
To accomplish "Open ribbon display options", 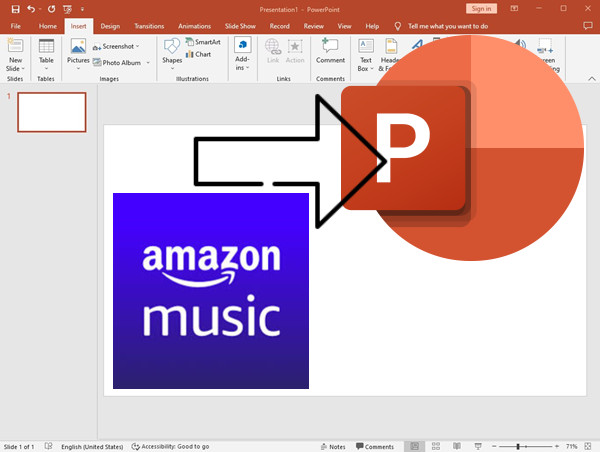I will [x=514, y=9].
